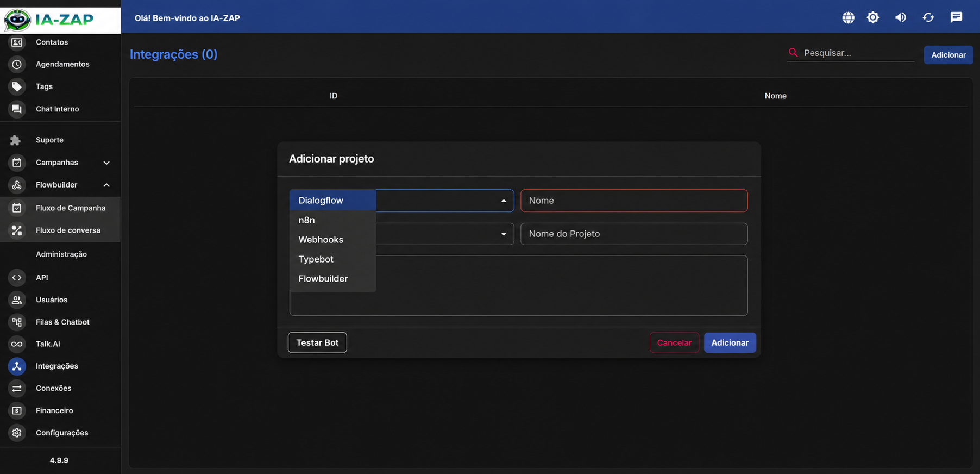This screenshot has width=980, height=474.
Task: Collapse the Flowbuilder submenu chevron
Action: pos(106,185)
